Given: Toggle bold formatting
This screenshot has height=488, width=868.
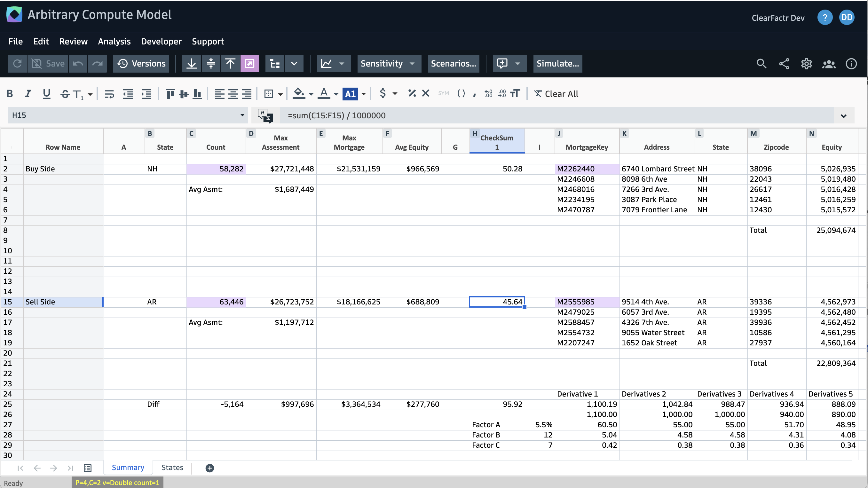Looking at the screenshot, I should pyautogui.click(x=10, y=94).
